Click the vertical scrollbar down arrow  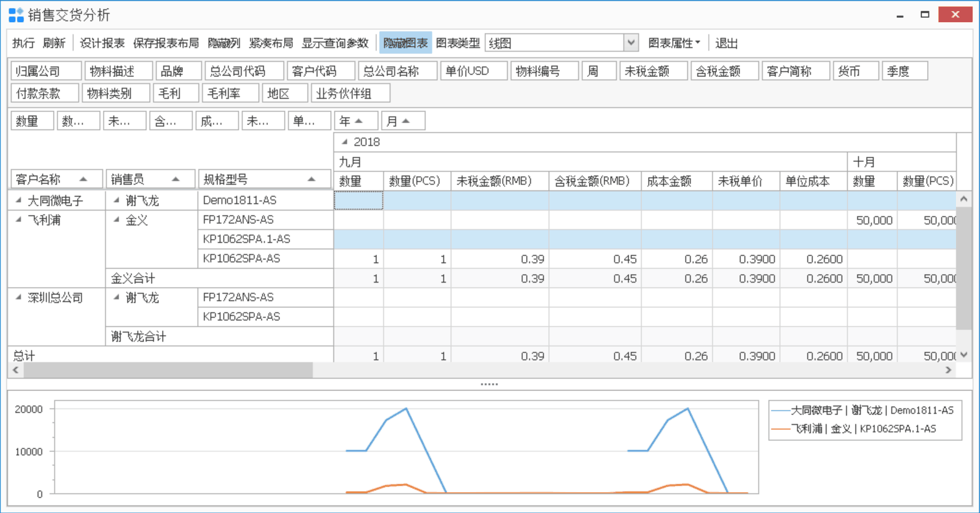pyautogui.click(x=964, y=355)
